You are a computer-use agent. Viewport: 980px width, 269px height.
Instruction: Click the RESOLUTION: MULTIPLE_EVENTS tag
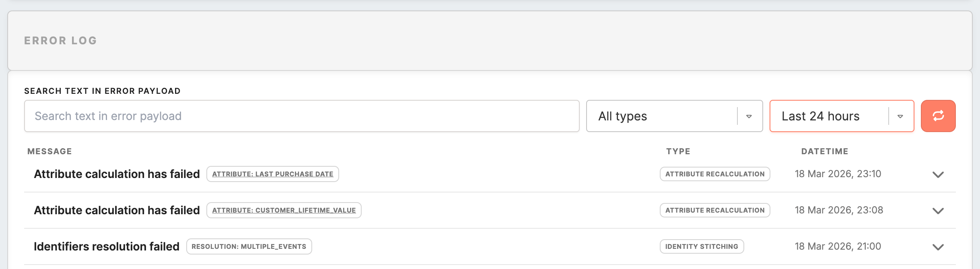click(249, 246)
